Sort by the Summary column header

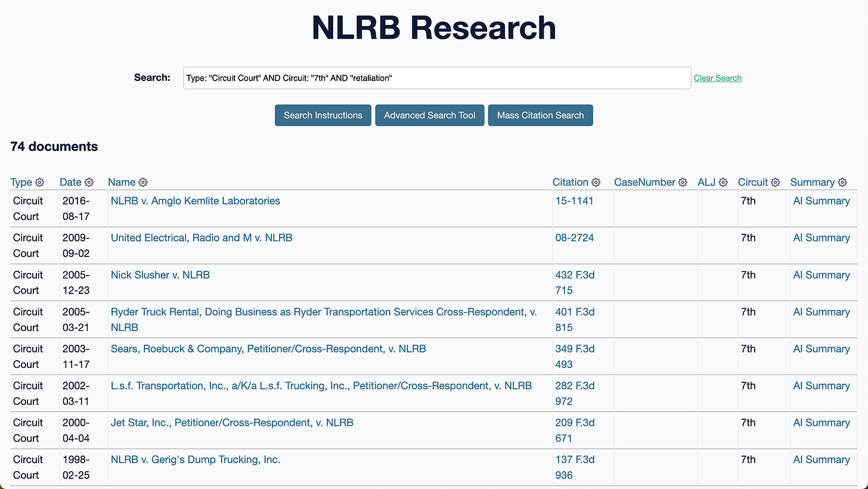coord(813,182)
